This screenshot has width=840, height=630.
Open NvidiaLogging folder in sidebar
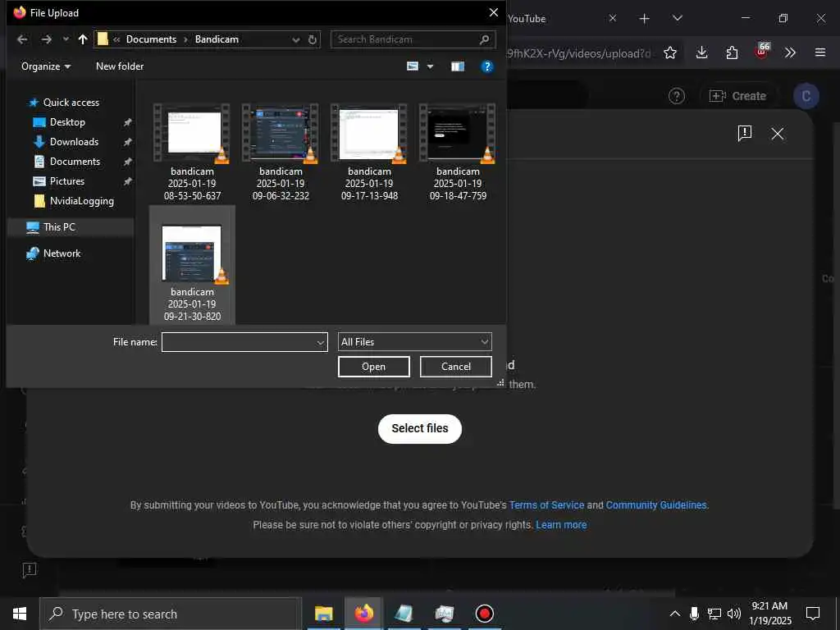(x=81, y=201)
